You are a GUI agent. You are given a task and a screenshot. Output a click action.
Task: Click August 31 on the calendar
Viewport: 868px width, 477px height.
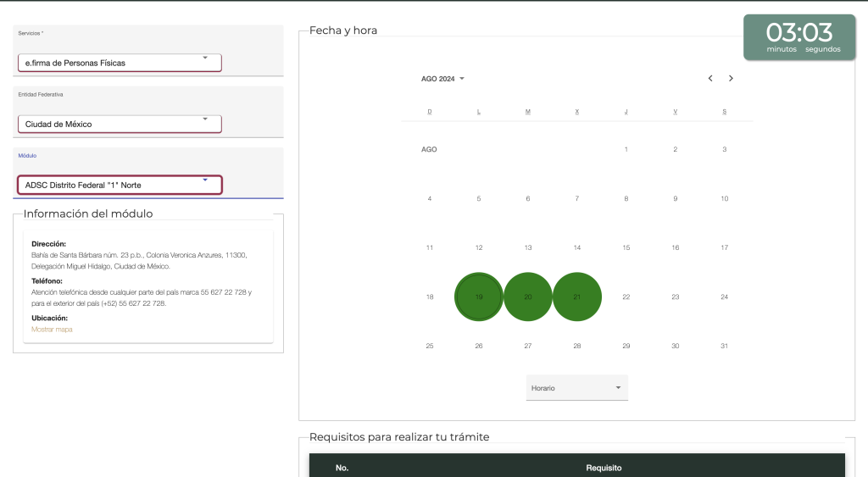coord(724,346)
